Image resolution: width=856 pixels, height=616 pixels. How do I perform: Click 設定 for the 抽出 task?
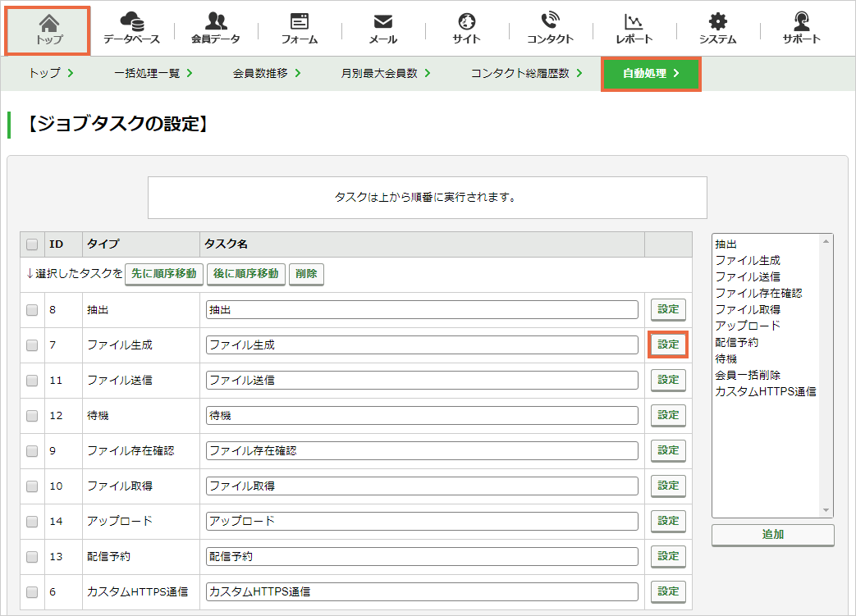point(668,309)
